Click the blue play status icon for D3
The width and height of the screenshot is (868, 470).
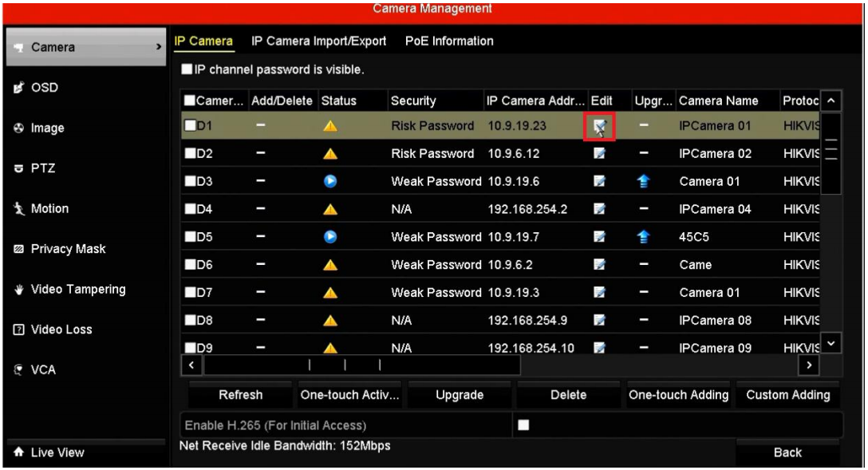330,181
